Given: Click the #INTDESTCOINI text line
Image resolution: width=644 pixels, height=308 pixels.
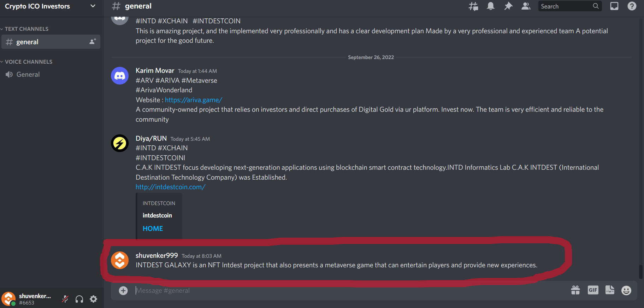Looking at the screenshot, I should click(160, 158).
